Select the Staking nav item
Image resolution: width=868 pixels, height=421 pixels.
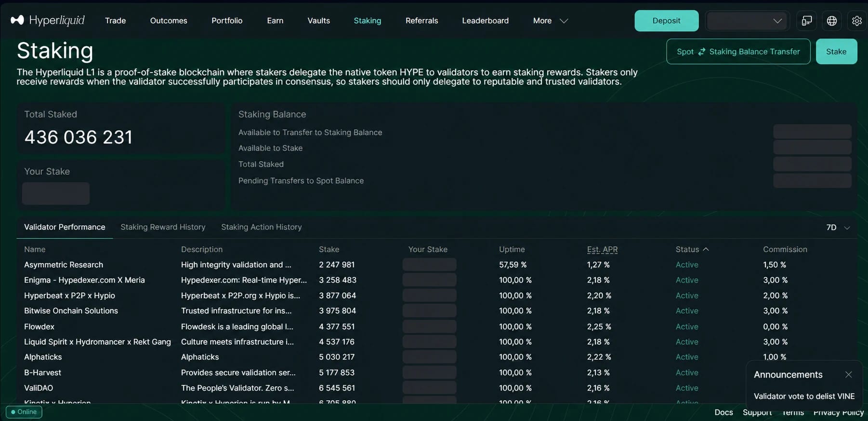[367, 21]
